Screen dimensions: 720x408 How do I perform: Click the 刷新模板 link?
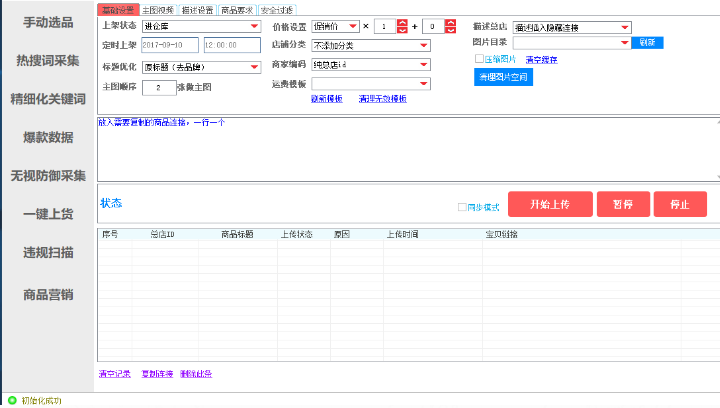click(327, 99)
